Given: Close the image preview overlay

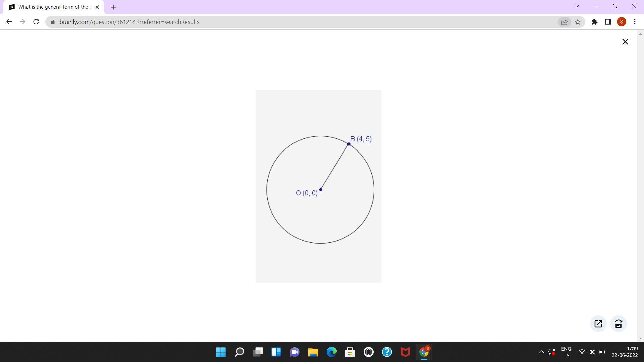Looking at the screenshot, I should (625, 42).
